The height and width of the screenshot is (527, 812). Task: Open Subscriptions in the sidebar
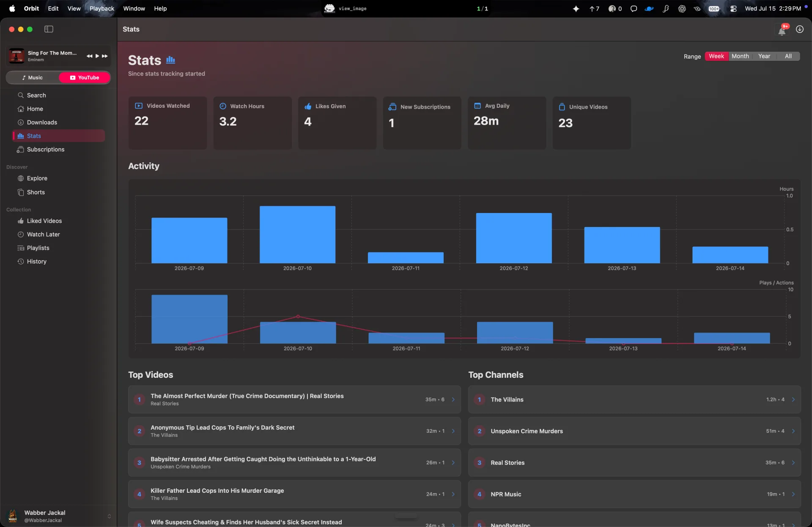59,150
